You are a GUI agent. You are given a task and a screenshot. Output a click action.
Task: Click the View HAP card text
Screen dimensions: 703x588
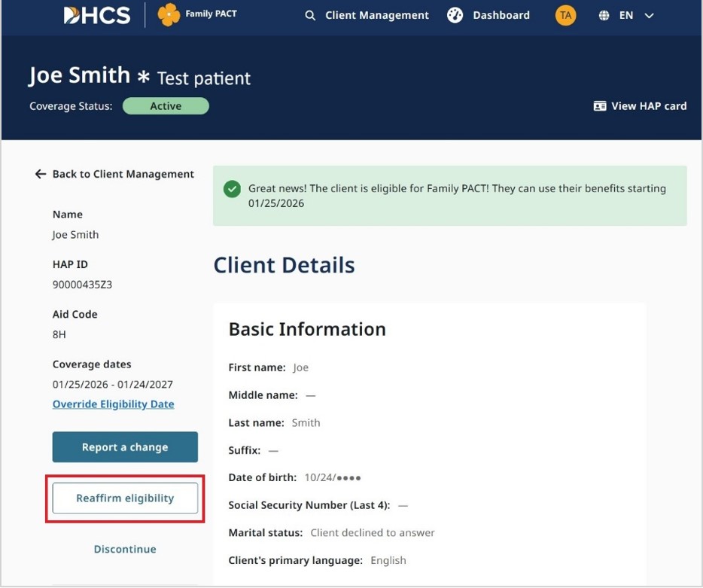tap(648, 106)
